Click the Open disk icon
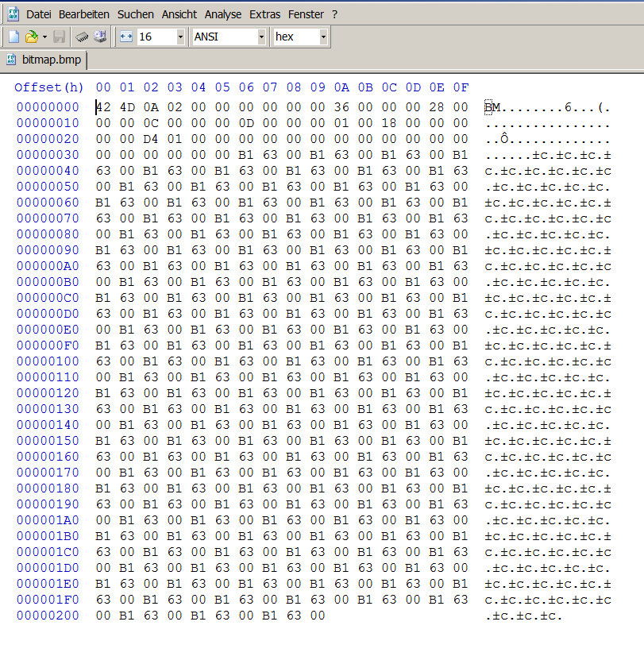 [x=100, y=37]
